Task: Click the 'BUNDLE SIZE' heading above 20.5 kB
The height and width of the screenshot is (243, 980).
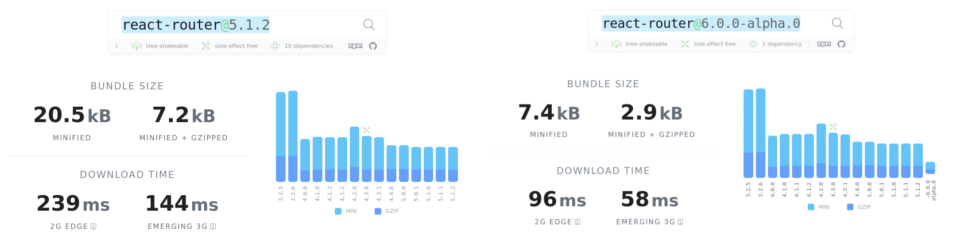Action: (127, 86)
